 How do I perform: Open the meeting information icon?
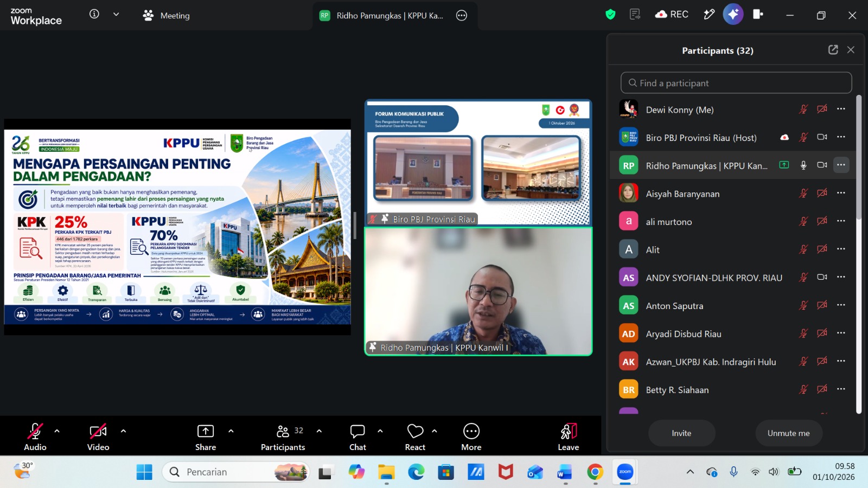pos(94,14)
